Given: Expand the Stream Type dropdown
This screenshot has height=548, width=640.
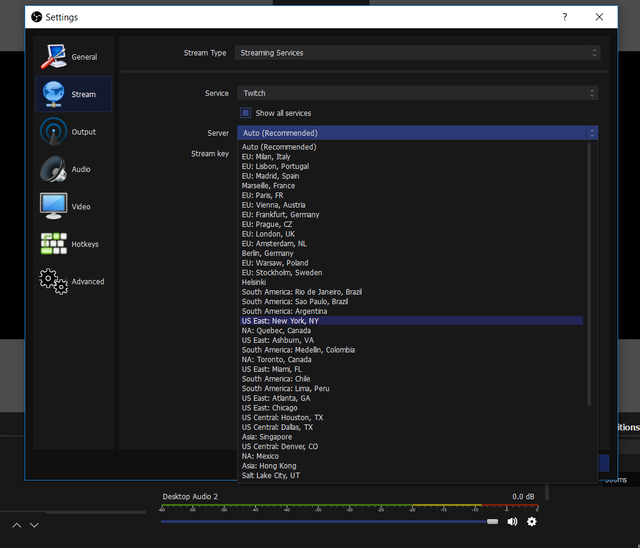Looking at the screenshot, I should point(417,53).
